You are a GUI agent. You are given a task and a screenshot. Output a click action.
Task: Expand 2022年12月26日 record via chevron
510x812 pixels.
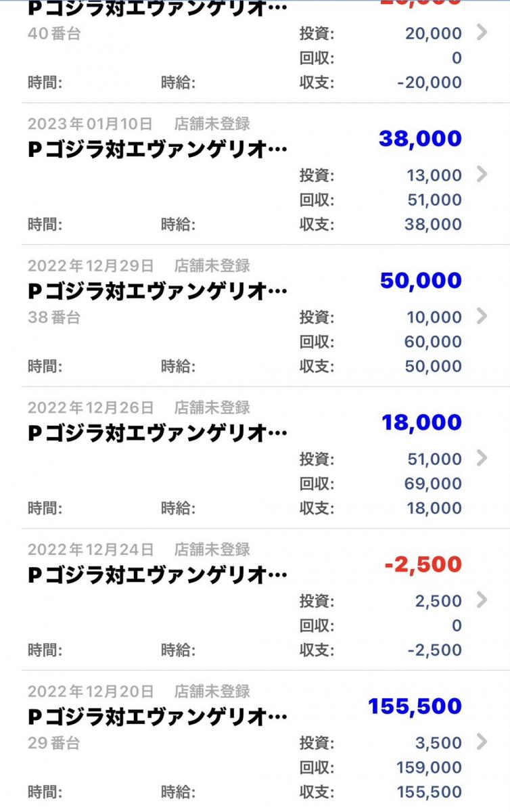(482, 458)
